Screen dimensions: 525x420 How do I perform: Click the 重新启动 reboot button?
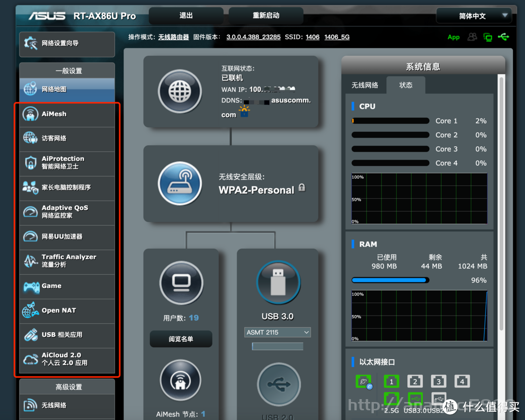(266, 16)
